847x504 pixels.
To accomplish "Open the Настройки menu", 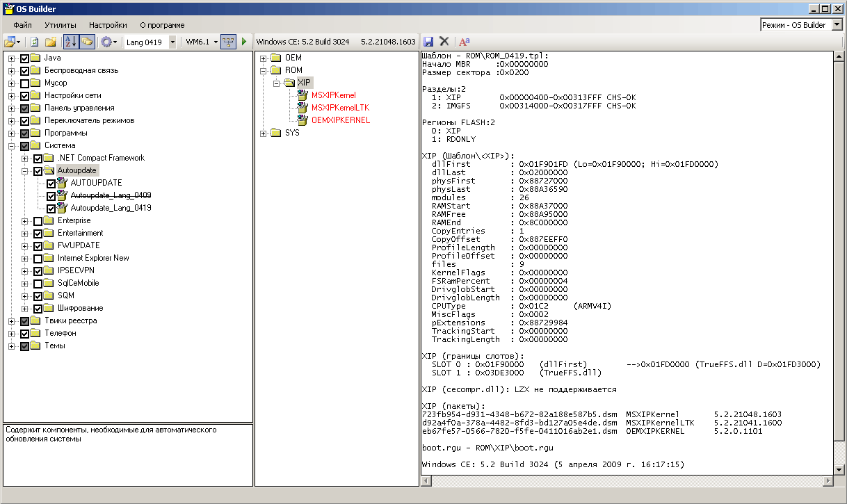I will (x=108, y=24).
